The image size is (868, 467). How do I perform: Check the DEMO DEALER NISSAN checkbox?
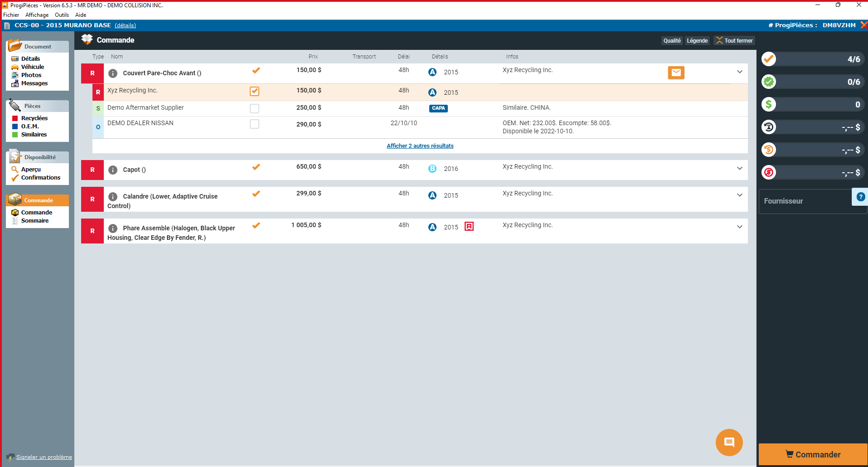[x=255, y=124]
